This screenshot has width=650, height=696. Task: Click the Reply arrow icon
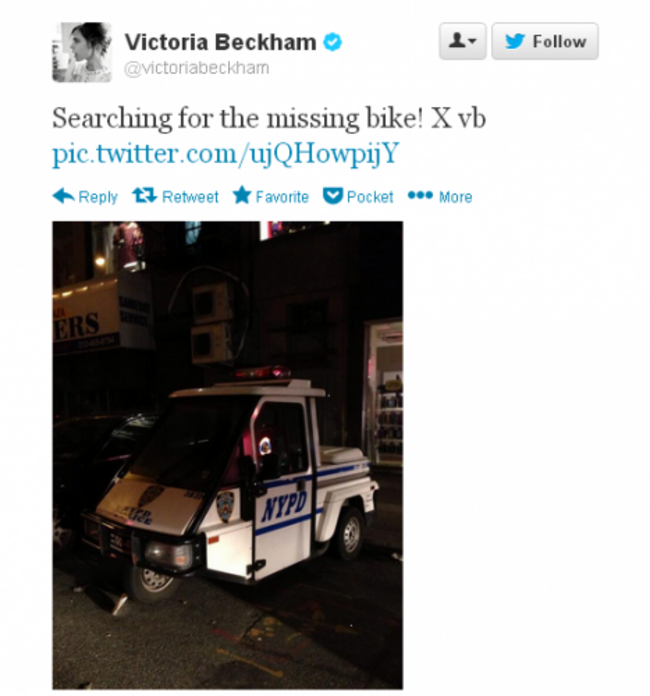tap(63, 196)
